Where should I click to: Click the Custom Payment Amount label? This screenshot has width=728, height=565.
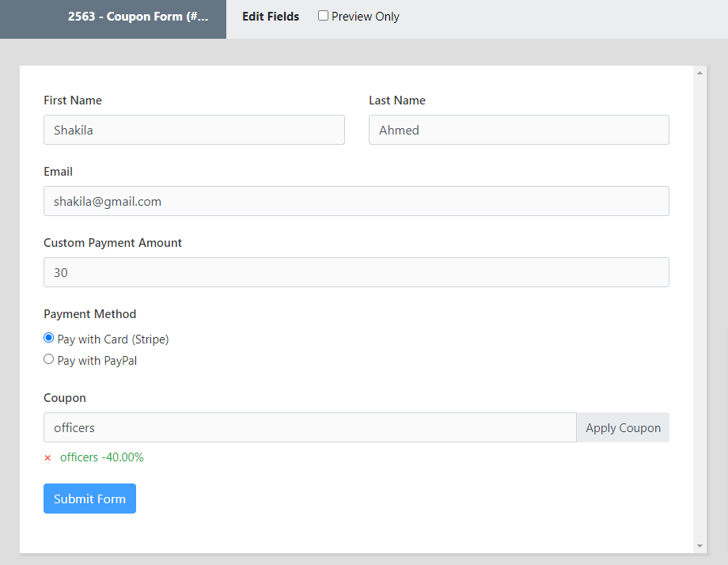pyautogui.click(x=113, y=243)
